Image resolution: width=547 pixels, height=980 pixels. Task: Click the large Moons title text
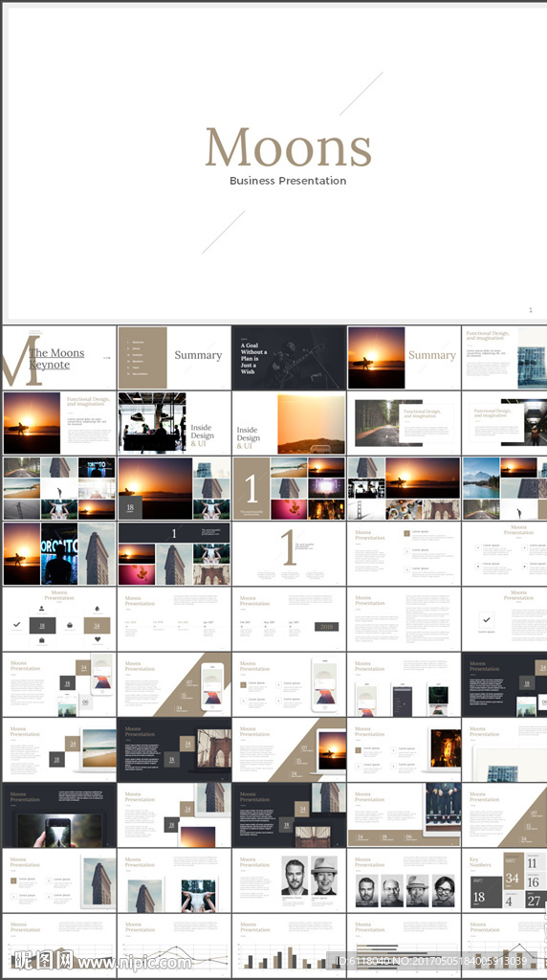click(289, 147)
